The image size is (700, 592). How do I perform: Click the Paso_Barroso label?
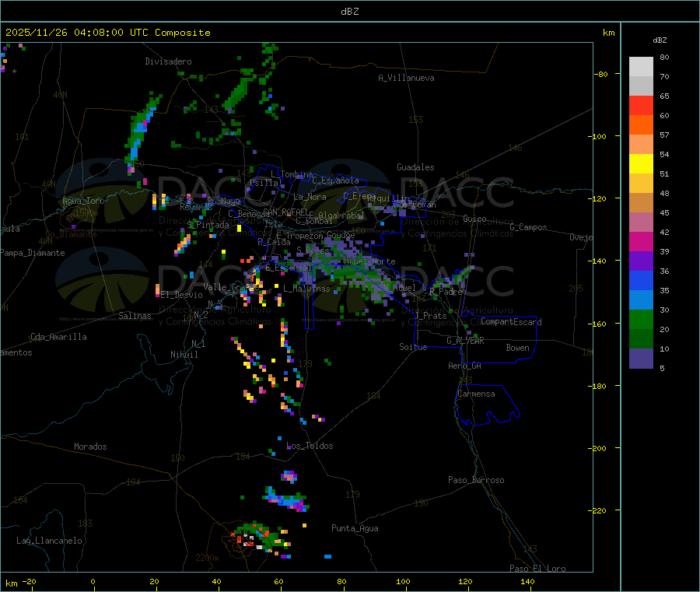pos(476,480)
